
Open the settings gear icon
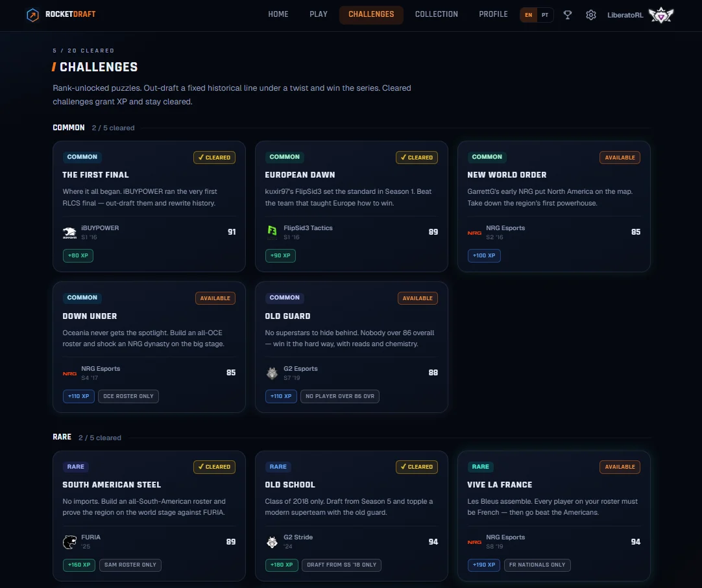coord(591,15)
